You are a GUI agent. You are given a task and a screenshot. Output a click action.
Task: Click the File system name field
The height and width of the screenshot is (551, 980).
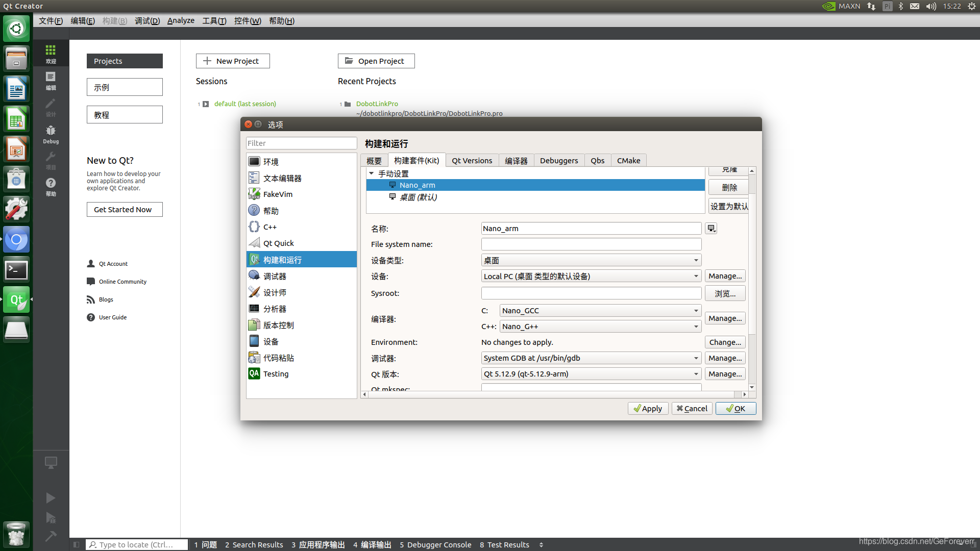(591, 244)
